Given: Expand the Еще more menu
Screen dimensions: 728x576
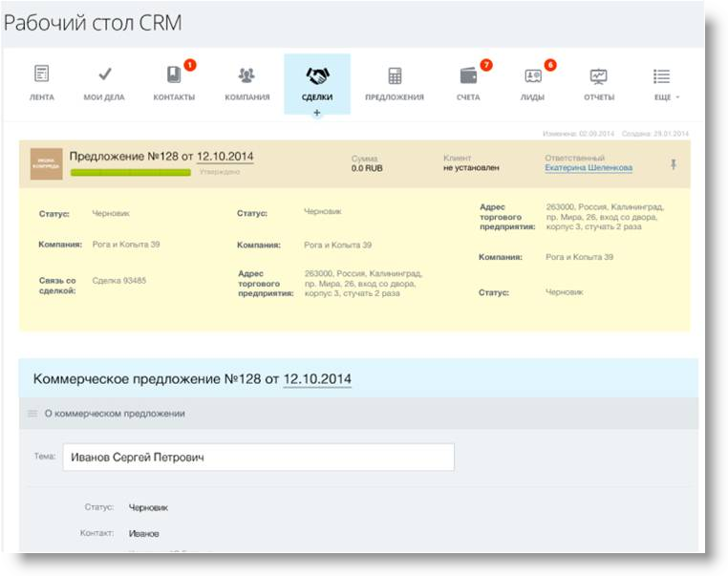Looking at the screenshot, I should tap(661, 75).
